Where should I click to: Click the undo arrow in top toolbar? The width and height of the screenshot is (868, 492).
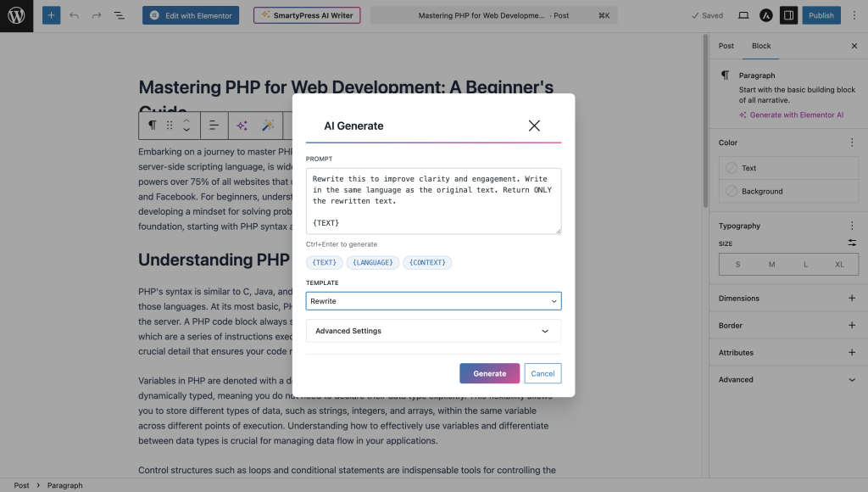pyautogui.click(x=75, y=14)
